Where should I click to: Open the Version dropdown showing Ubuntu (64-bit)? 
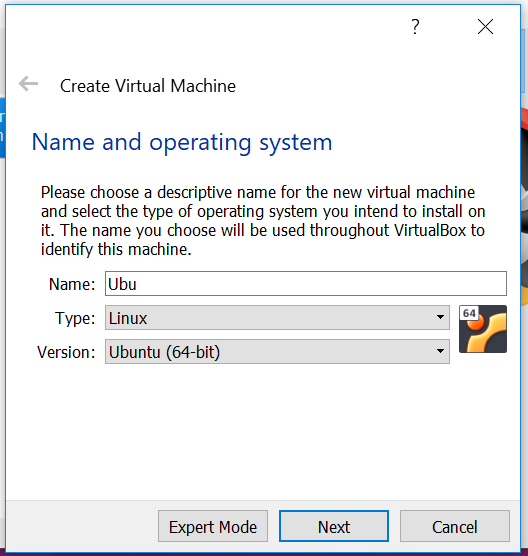[x=277, y=351]
